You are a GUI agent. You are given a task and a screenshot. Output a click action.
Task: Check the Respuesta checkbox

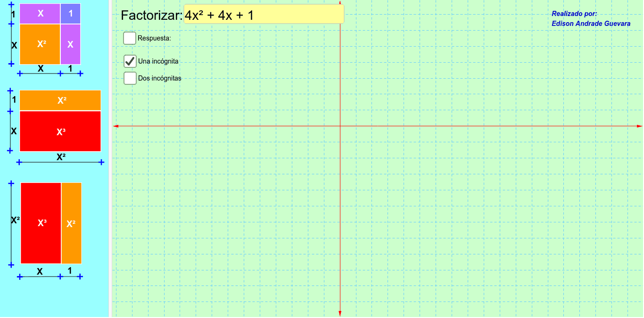tap(130, 38)
